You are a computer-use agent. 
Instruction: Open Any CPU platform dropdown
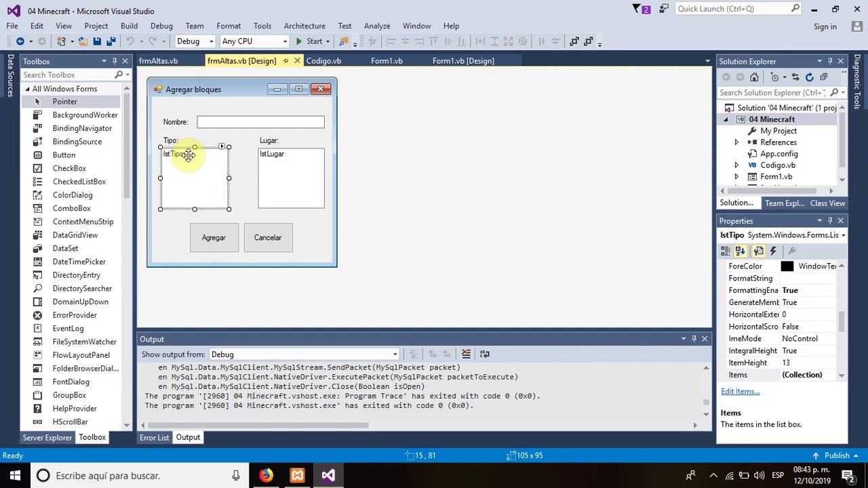point(285,41)
